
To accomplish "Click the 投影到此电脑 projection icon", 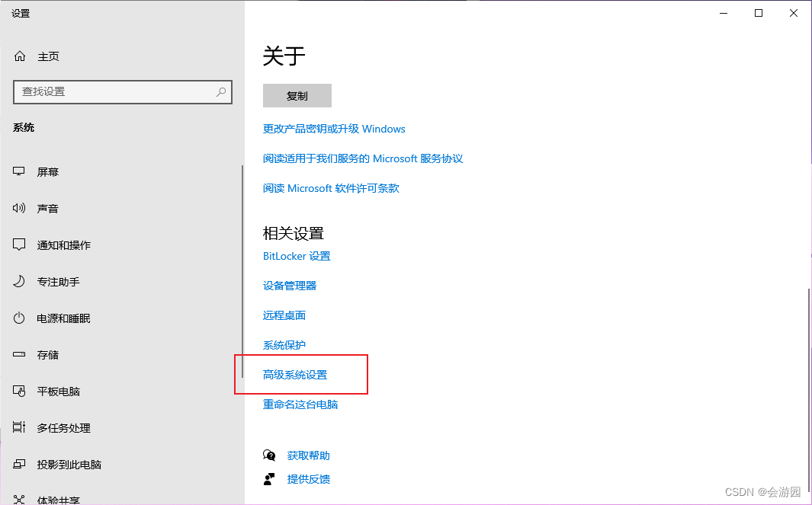I will coord(18,464).
